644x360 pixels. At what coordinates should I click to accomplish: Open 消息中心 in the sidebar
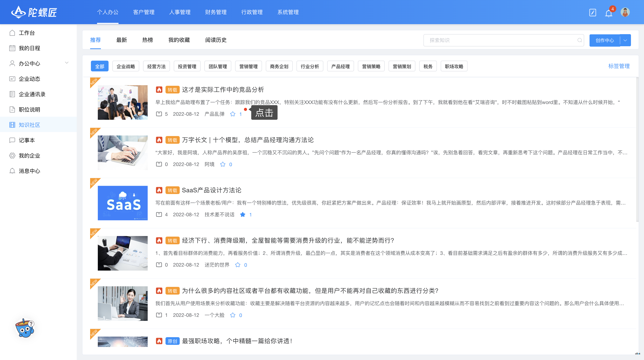point(38,171)
